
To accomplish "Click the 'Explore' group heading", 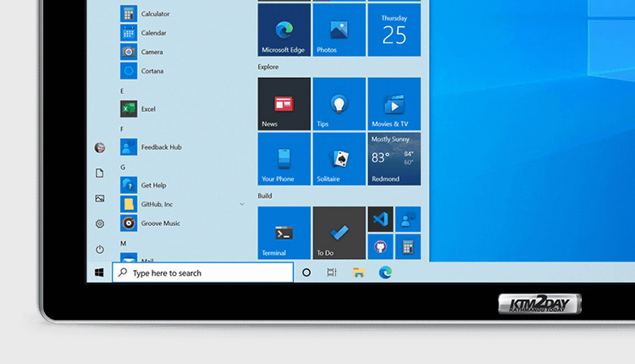I will pyautogui.click(x=268, y=67).
